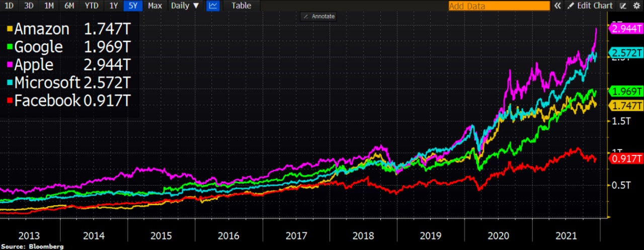The image size is (644, 250).
Task: Select the 3D time range tab
Action: (30, 6)
